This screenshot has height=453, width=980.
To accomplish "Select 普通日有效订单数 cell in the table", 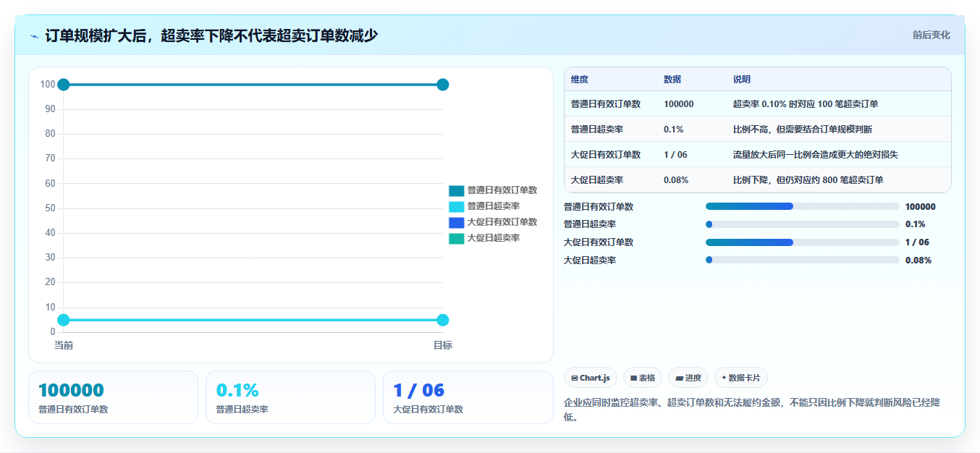I will pos(606,104).
